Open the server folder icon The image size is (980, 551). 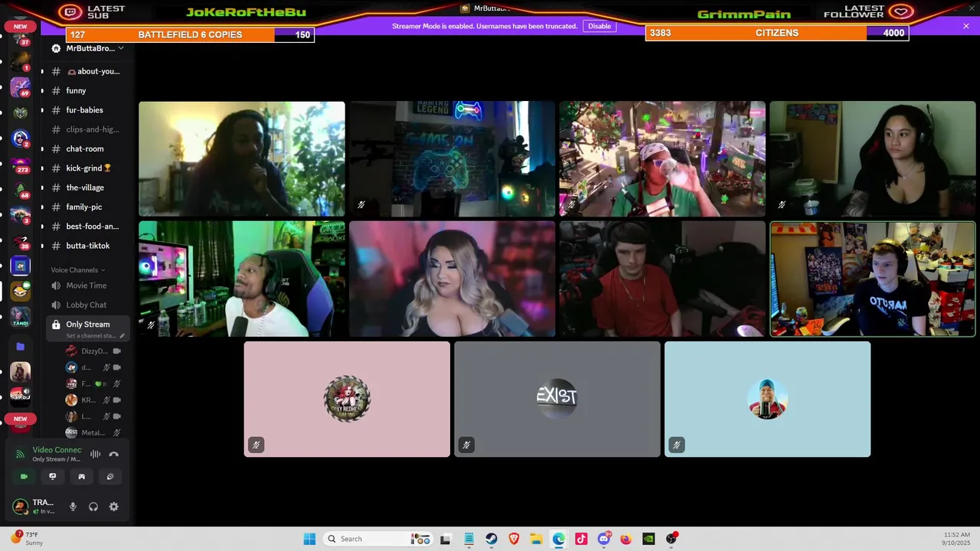pyautogui.click(x=21, y=347)
